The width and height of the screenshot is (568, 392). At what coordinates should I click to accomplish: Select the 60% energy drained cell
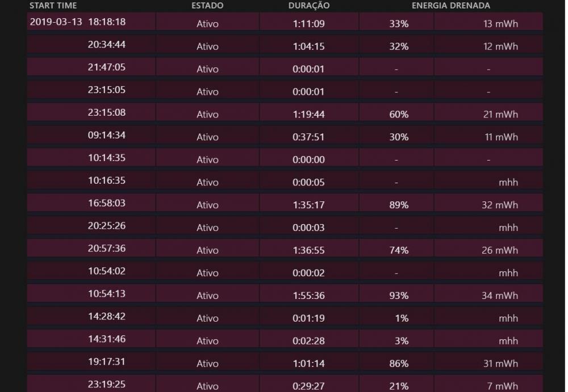pyautogui.click(x=399, y=114)
